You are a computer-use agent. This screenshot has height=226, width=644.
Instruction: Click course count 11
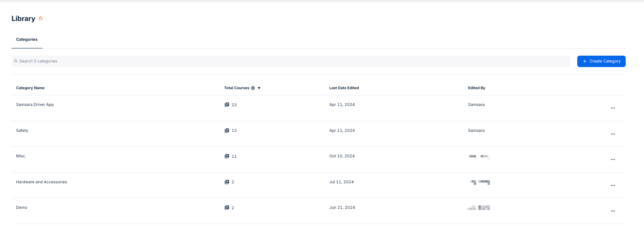tap(234, 156)
